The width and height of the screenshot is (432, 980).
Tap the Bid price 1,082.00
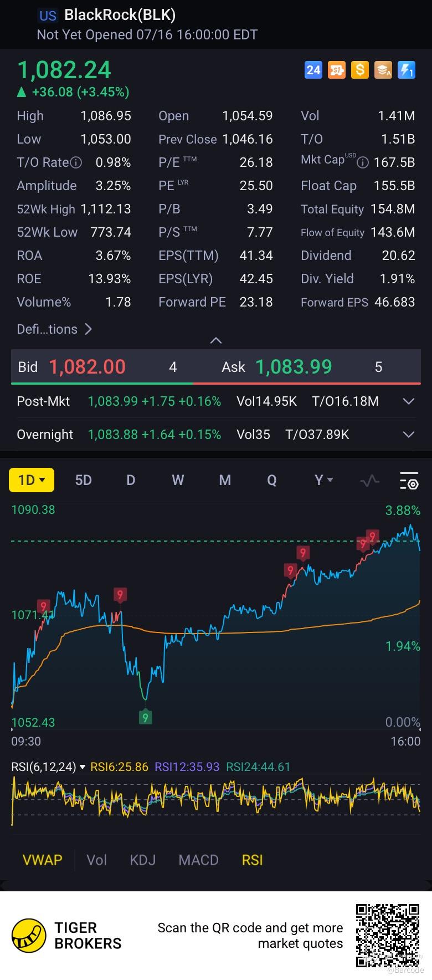87,367
